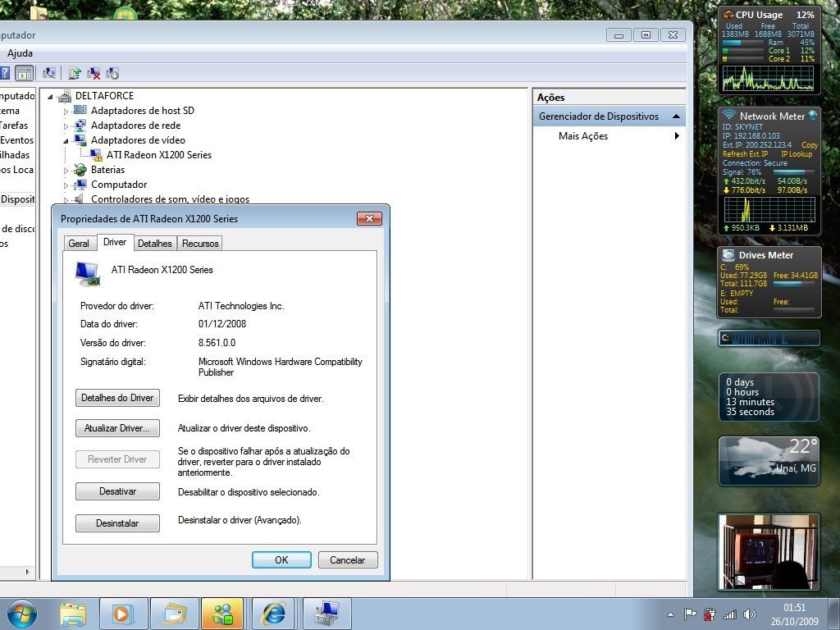The image size is (840, 630).
Task: Click the ATI Radeon warning icon in the tree
Action: point(97,155)
